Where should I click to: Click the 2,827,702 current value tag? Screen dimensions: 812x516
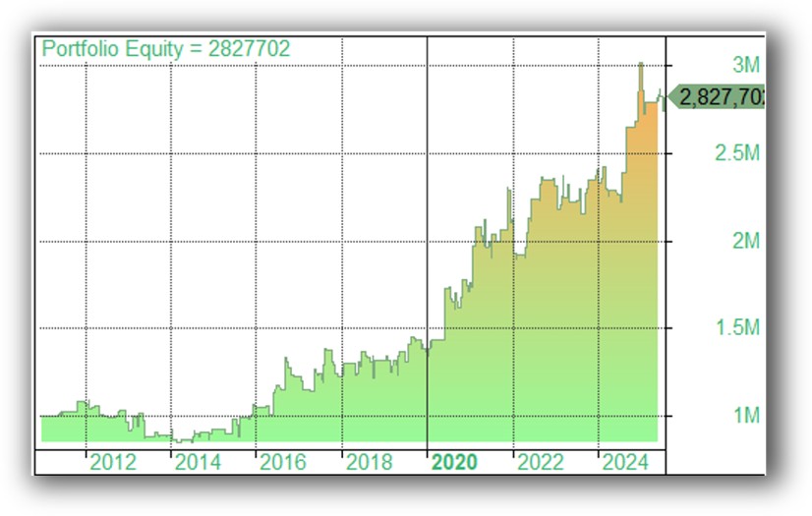point(717,96)
